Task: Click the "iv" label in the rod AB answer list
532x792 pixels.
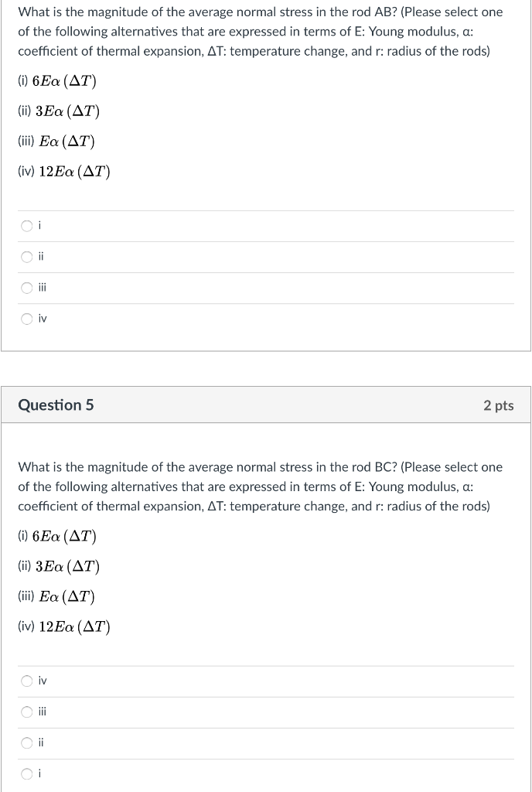Action: click(43, 319)
